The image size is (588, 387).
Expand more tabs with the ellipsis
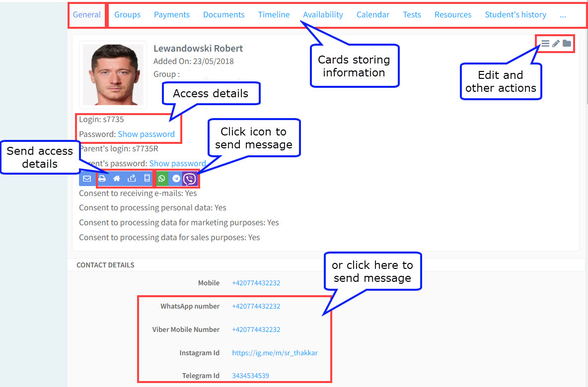point(563,15)
